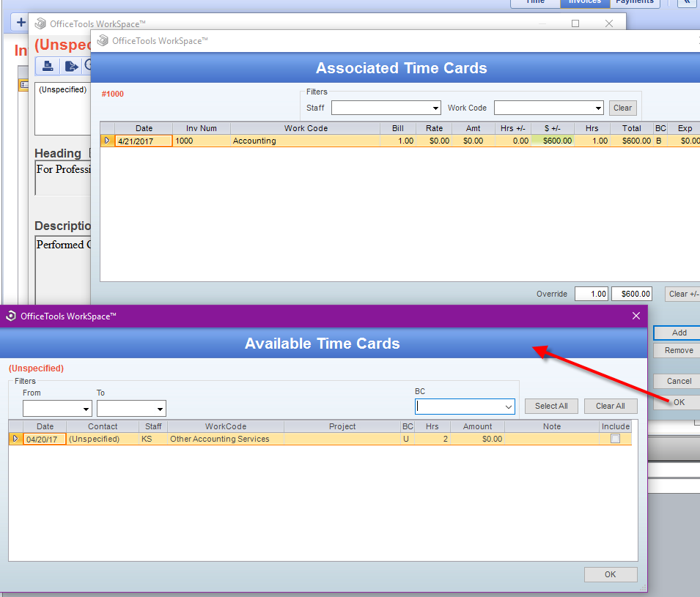
Task: Click the Include column header
Action: click(x=616, y=426)
